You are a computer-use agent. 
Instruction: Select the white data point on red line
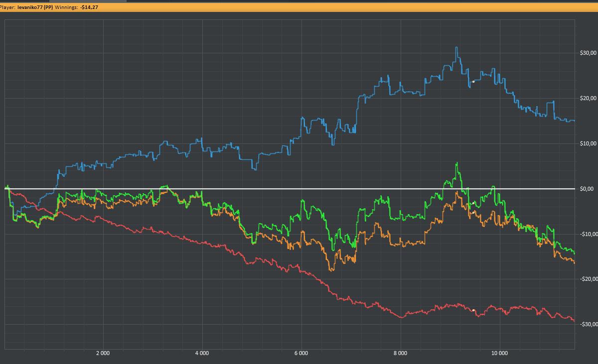click(473, 310)
